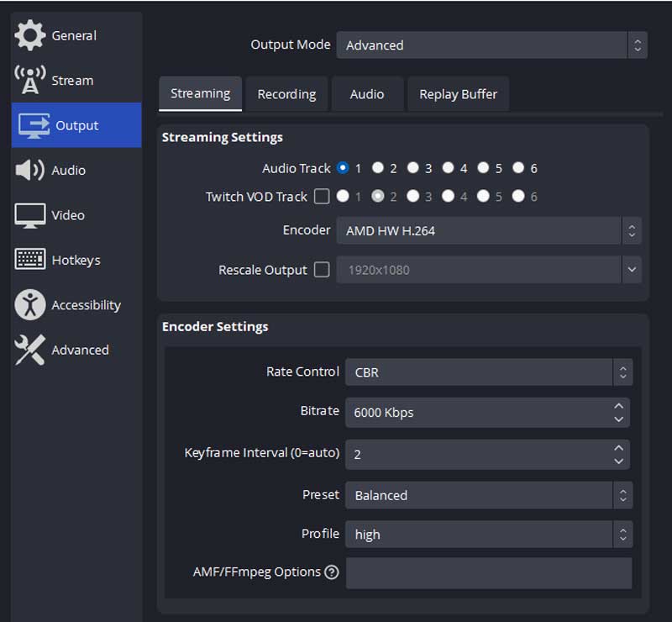Click the highlighted Output label
This screenshot has height=622, width=672.
tap(77, 126)
